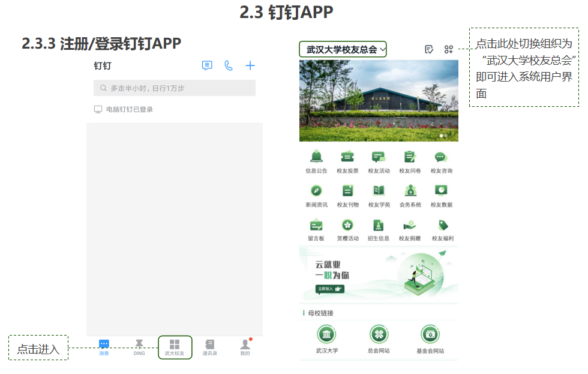Tap the campus building banner image
This screenshot has width=588, height=374.
click(379, 100)
